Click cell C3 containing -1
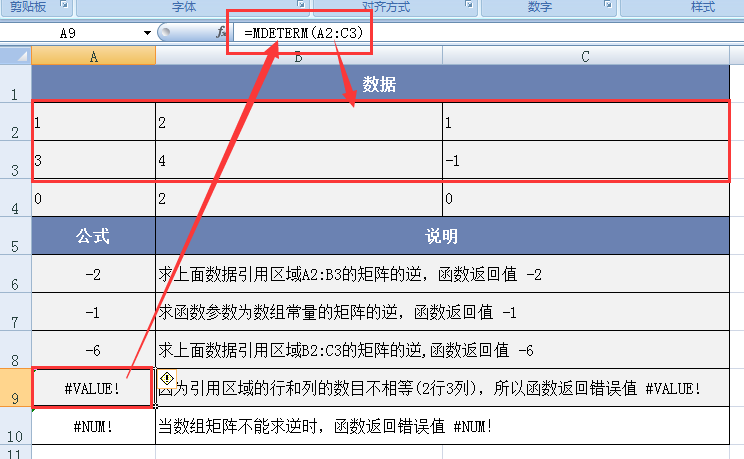The image size is (744, 459). 586,160
